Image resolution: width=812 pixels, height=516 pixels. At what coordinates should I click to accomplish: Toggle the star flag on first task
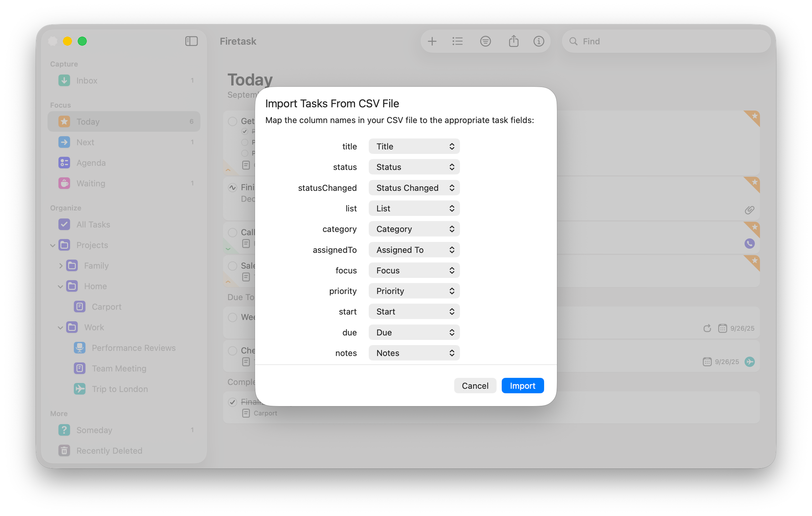pyautogui.click(x=754, y=116)
